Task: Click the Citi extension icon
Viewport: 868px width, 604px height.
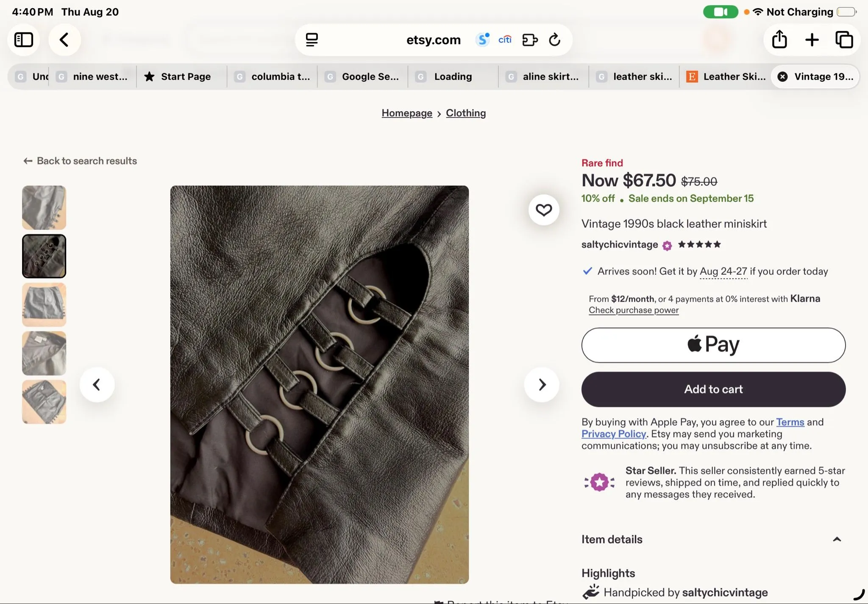Action: click(505, 40)
